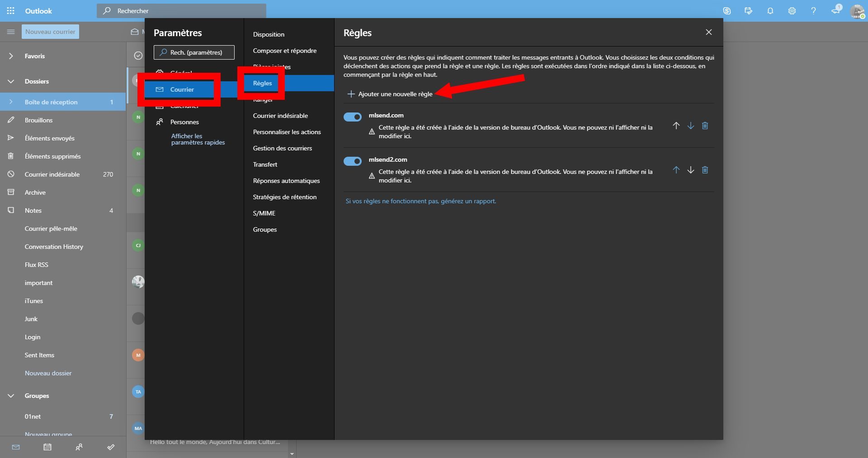Screen dimensions: 868x458
Task: Expand Boîte de réception subfolders chevron
Action: pyautogui.click(x=11, y=102)
